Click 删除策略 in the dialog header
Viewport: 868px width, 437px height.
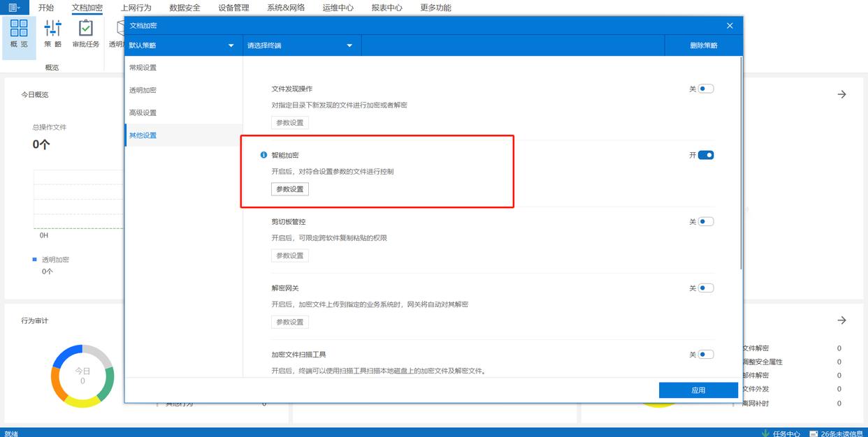tap(703, 45)
